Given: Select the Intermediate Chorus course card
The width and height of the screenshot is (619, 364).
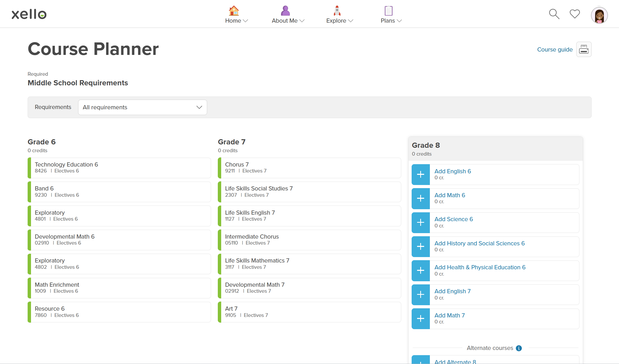Looking at the screenshot, I should click(x=309, y=240).
